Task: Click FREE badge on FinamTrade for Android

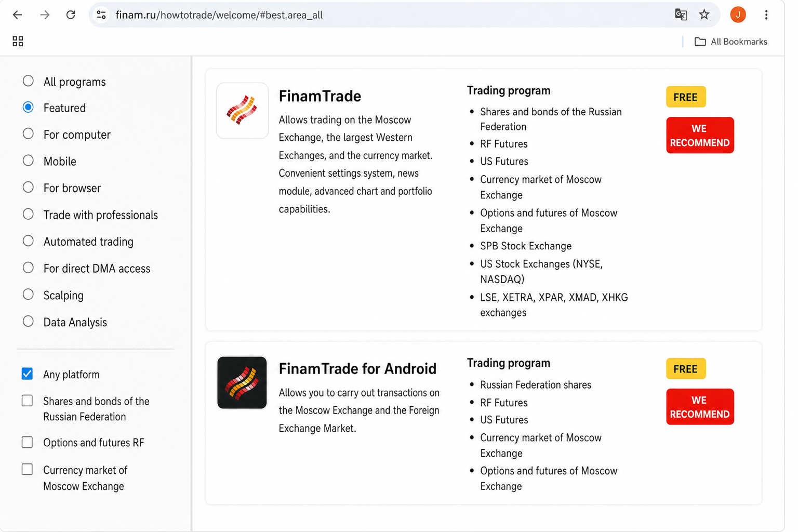Action: pyautogui.click(x=686, y=369)
